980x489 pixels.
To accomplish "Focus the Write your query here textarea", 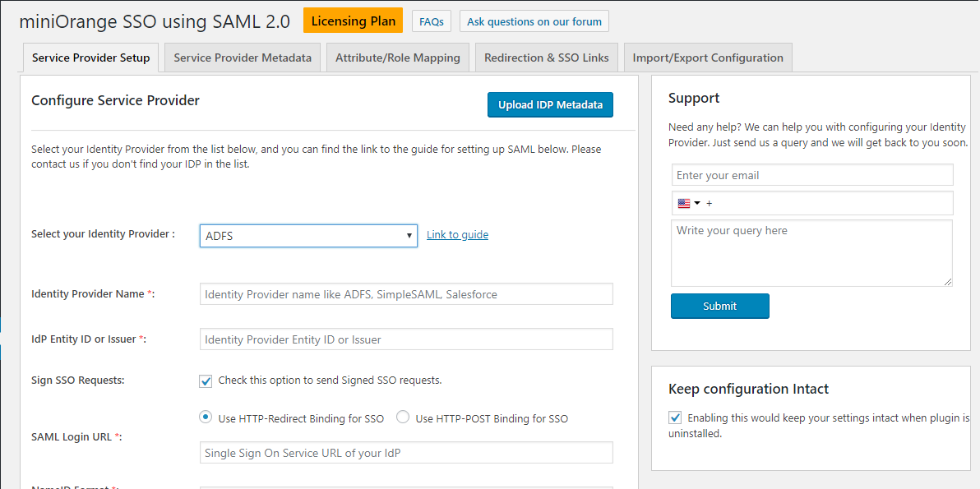I will coord(812,253).
